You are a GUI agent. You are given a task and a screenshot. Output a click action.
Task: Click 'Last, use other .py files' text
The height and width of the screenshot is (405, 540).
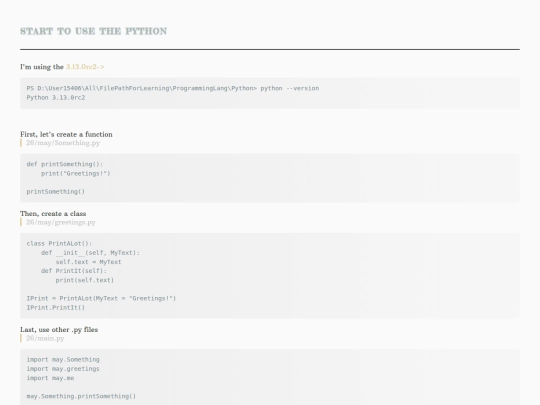pyautogui.click(x=59, y=330)
